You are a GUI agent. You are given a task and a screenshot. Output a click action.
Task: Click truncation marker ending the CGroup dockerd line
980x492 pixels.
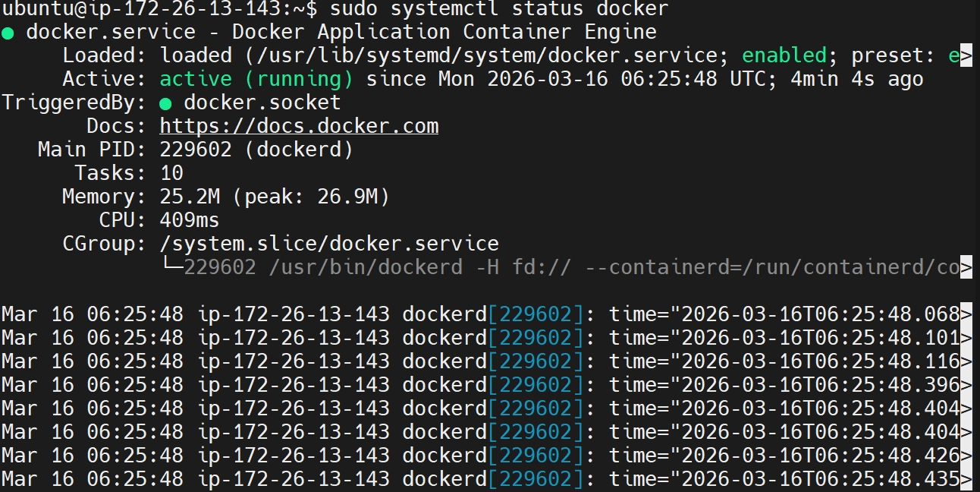click(x=966, y=267)
